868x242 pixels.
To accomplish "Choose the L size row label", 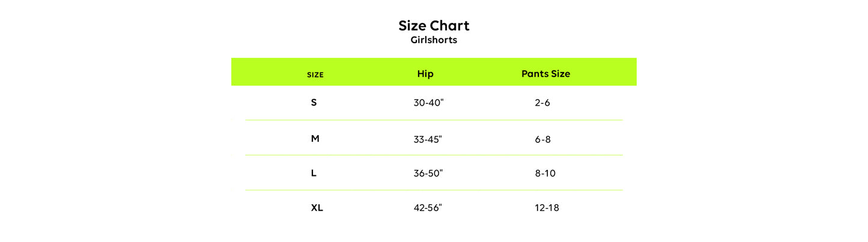I will click(314, 173).
